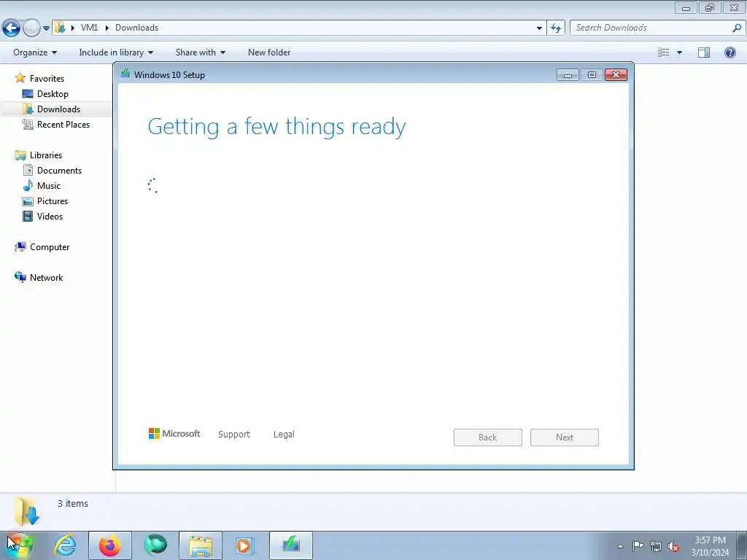
Task: Click the Microsoft logo in Setup
Action: pos(174,433)
